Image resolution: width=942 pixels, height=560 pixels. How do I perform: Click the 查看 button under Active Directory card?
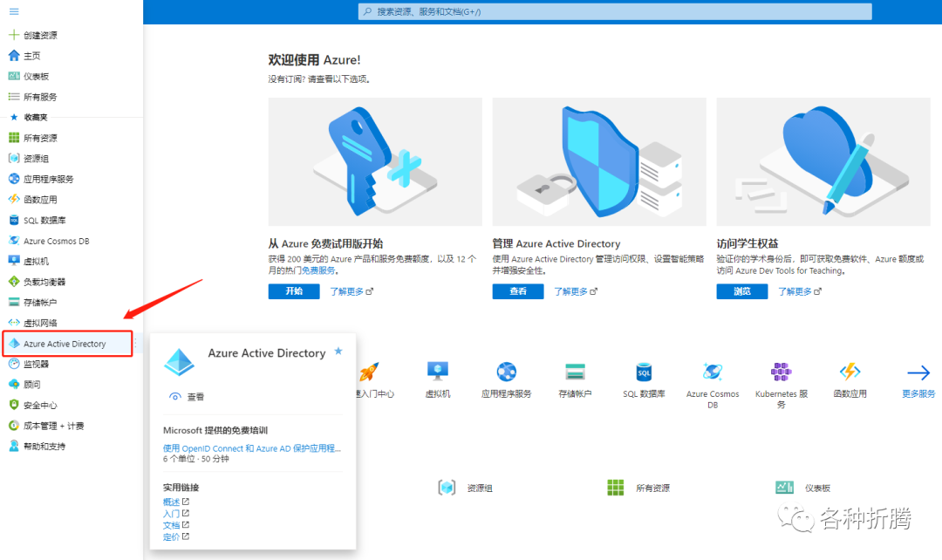coord(518,291)
